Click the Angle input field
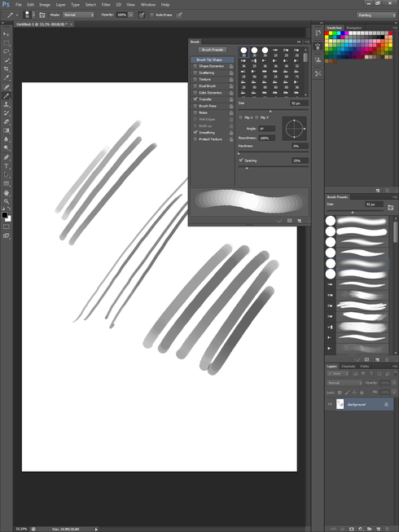Viewport: 399px width, 532px height. pyautogui.click(x=267, y=129)
